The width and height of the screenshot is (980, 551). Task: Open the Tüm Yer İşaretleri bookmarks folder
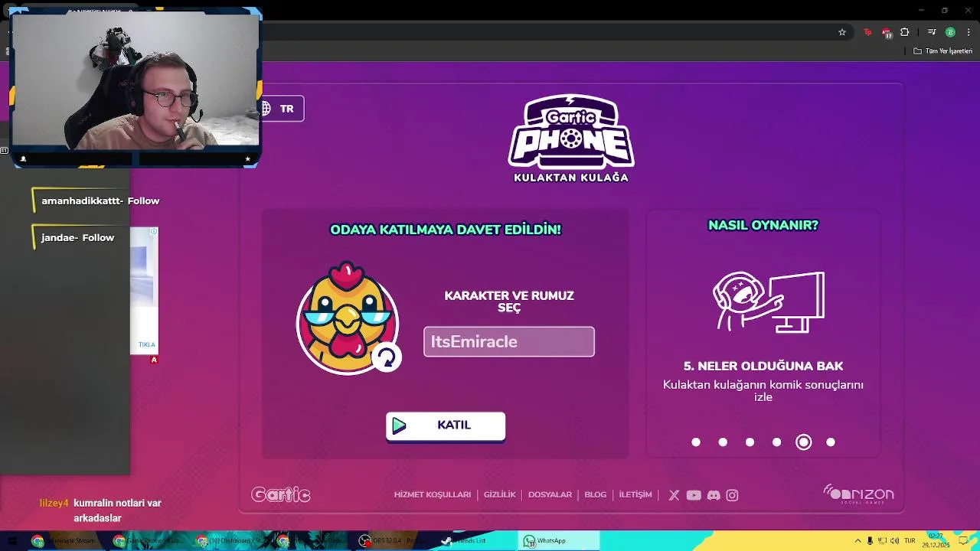click(x=942, y=51)
